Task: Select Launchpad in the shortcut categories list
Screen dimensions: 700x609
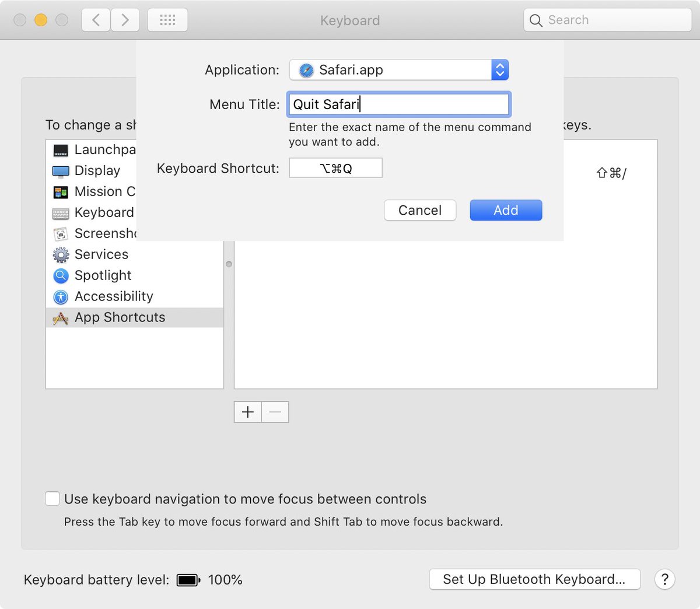Action: coord(91,150)
